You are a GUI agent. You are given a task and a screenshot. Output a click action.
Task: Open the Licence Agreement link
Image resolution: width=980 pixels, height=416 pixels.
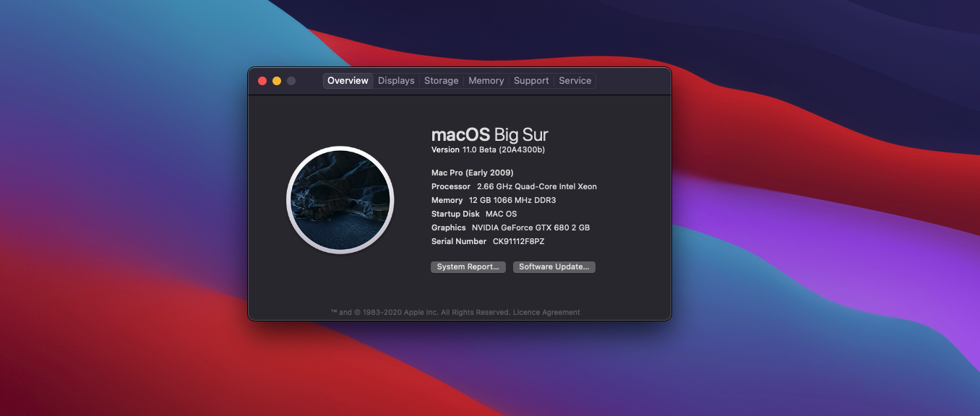click(547, 313)
